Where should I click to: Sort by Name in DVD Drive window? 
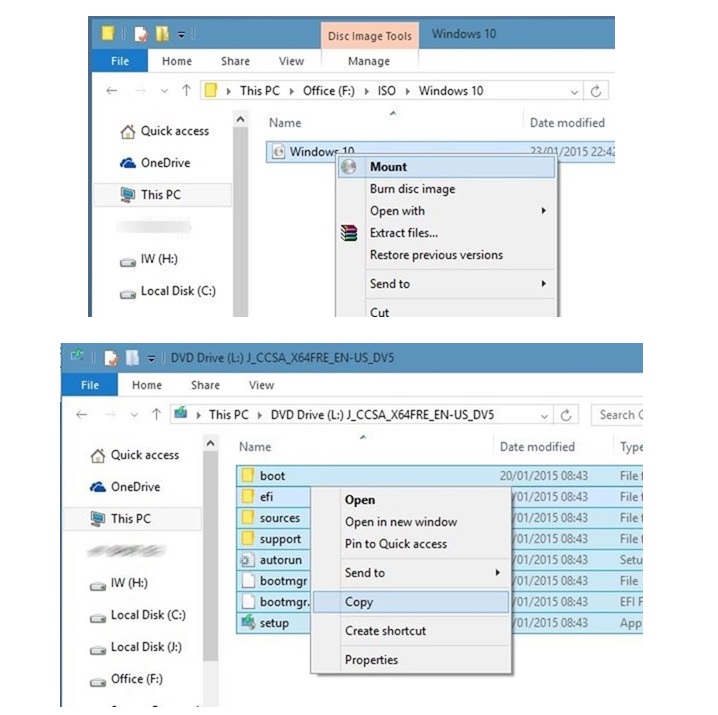click(x=255, y=447)
